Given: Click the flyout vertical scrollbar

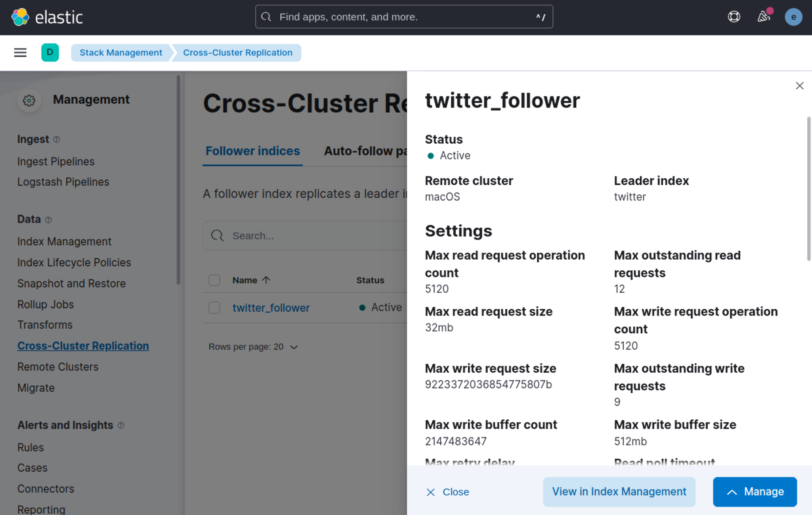Looking at the screenshot, I should [809, 189].
